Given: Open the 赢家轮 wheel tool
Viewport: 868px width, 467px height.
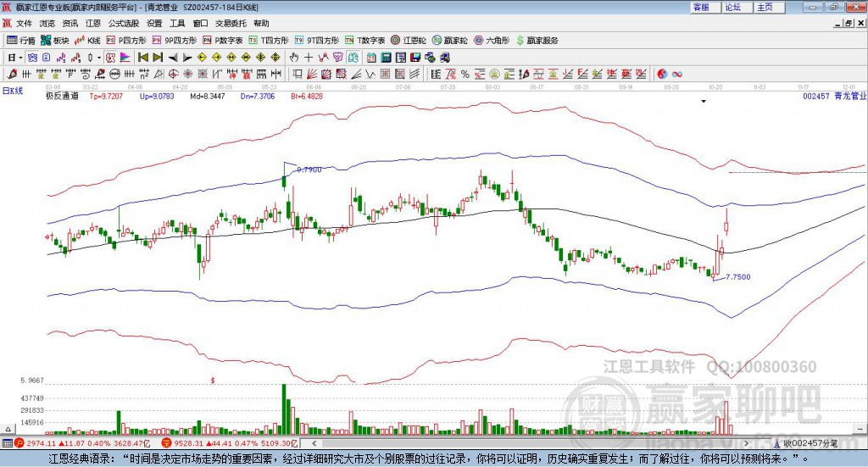Looking at the screenshot, I should click(x=449, y=41).
